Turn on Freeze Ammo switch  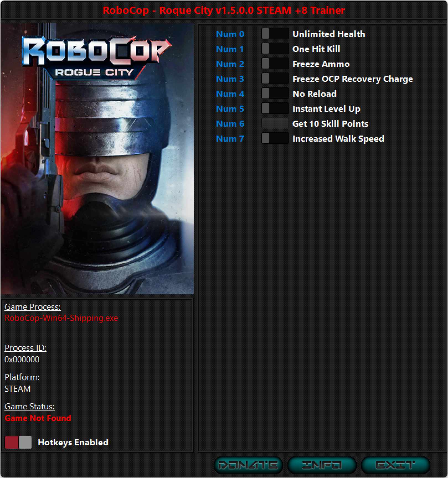275,64
